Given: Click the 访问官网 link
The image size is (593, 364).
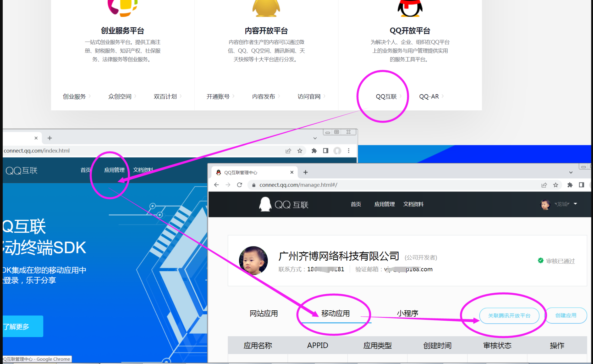Looking at the screenshot, I should (x=309, y=96).
